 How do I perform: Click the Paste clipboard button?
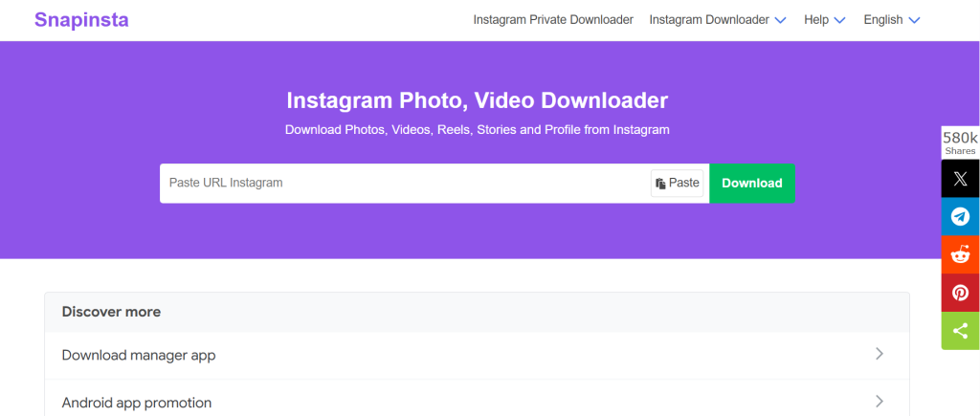(x=677, y=183)
